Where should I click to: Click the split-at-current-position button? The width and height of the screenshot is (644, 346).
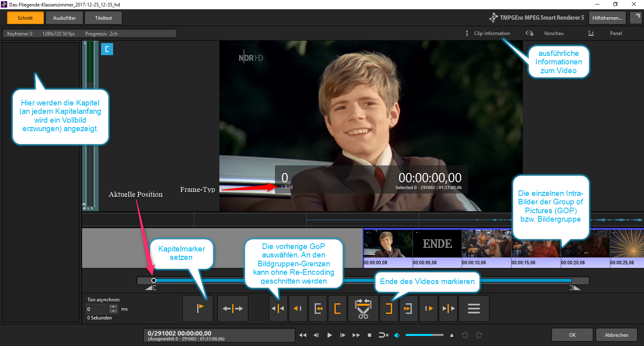tap(233, 309)
